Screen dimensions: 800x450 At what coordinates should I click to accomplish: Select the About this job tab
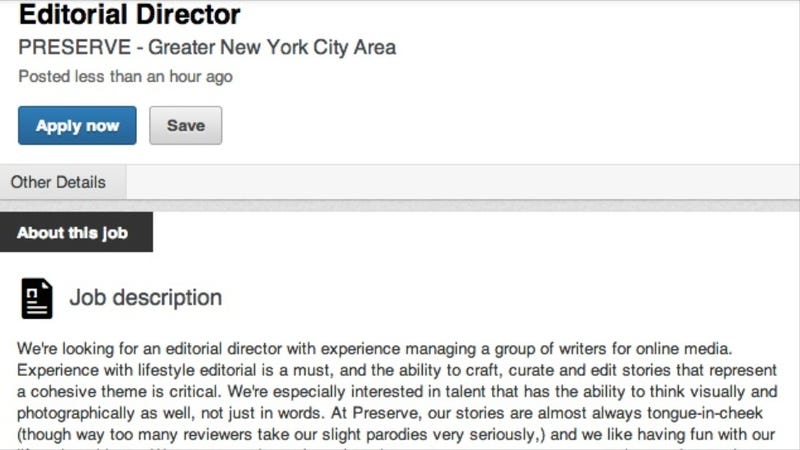77,233
